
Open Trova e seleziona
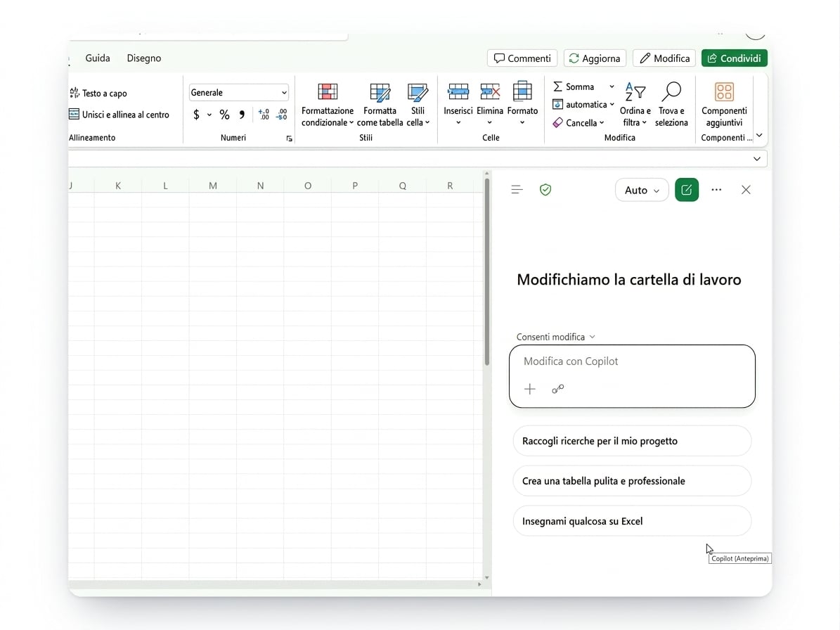(671, 105)
